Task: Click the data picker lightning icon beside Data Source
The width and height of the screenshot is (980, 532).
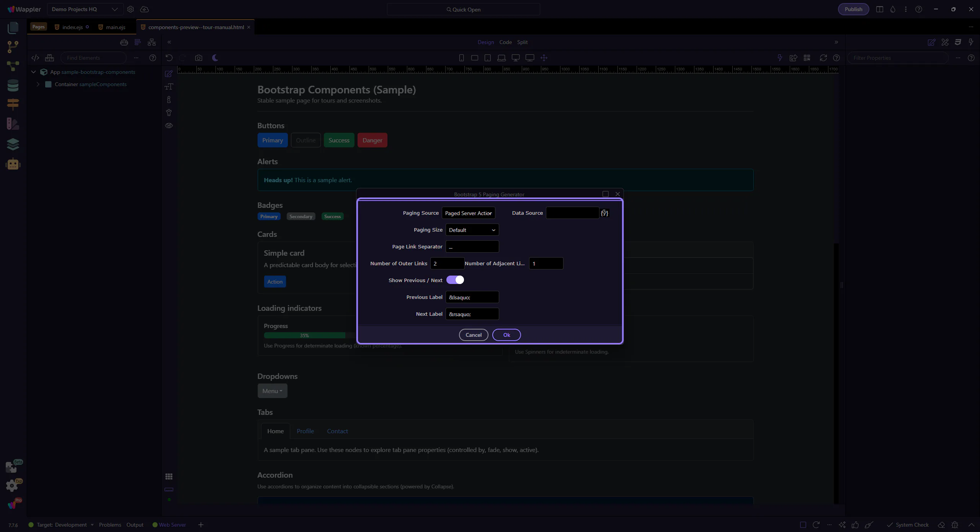Action: pyautogui.click(x=604, y=213)
